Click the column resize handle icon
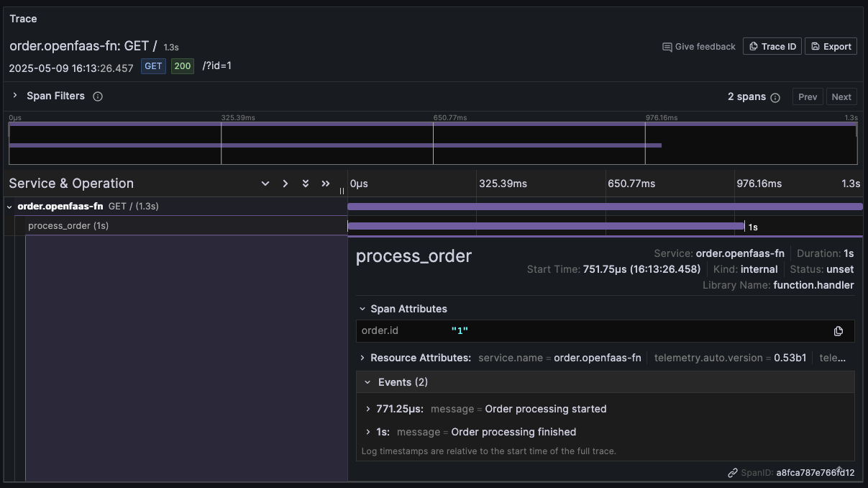Viewport: 868px width, 488px height. [342, 191]
